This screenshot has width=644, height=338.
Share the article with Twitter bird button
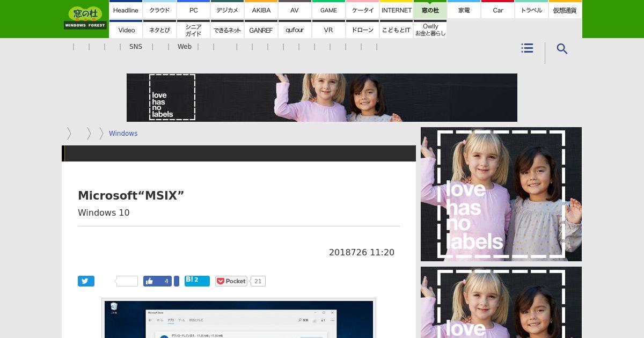86,281
